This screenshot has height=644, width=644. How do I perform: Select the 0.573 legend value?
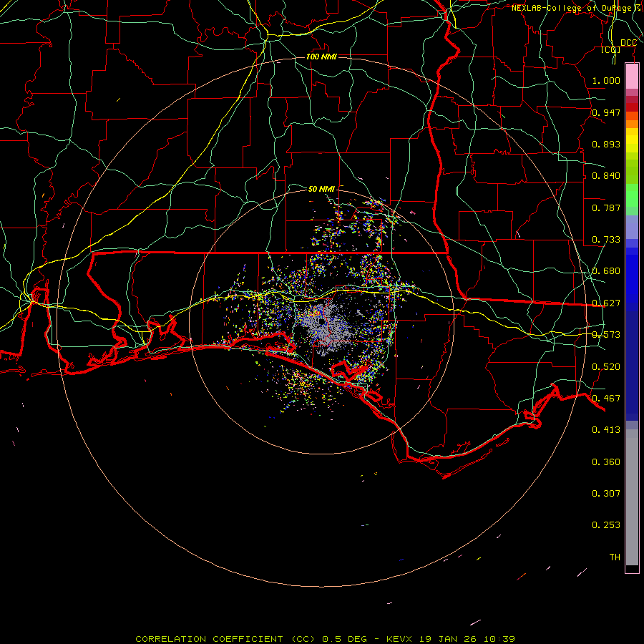(x=606, y=334)
